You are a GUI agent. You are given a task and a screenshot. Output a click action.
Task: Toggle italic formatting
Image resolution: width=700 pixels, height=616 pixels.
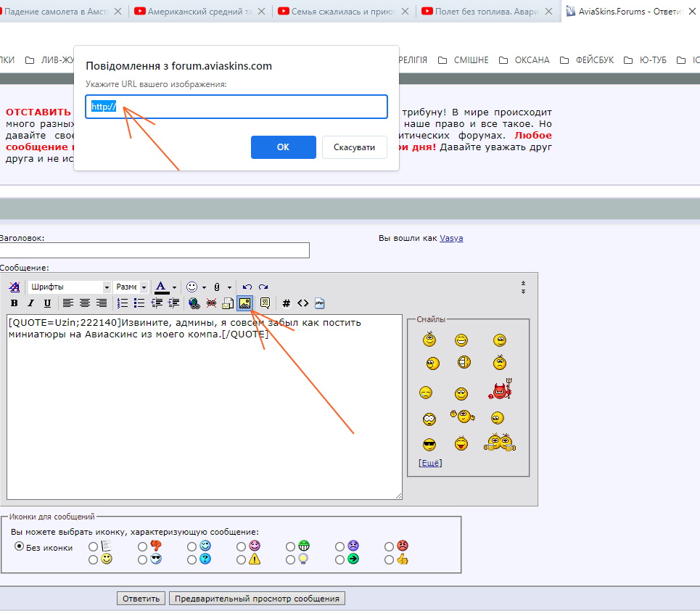click(30, 303)
